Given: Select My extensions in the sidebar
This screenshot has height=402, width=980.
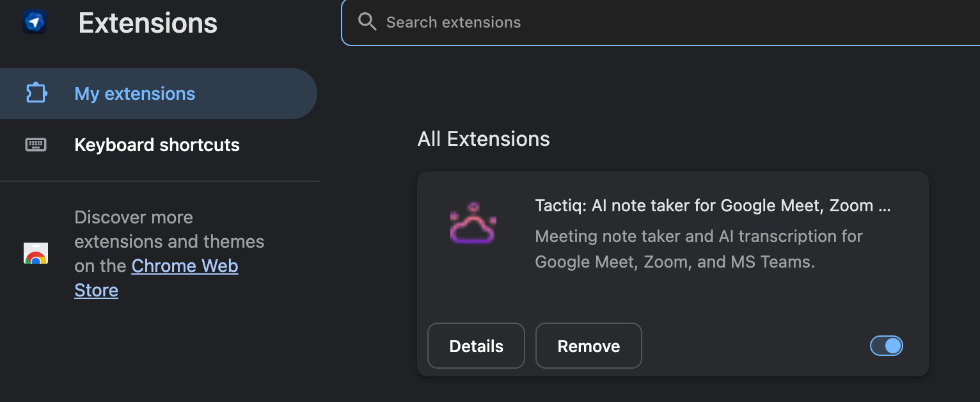Looking at the screenshot, I should pos(135,93).
